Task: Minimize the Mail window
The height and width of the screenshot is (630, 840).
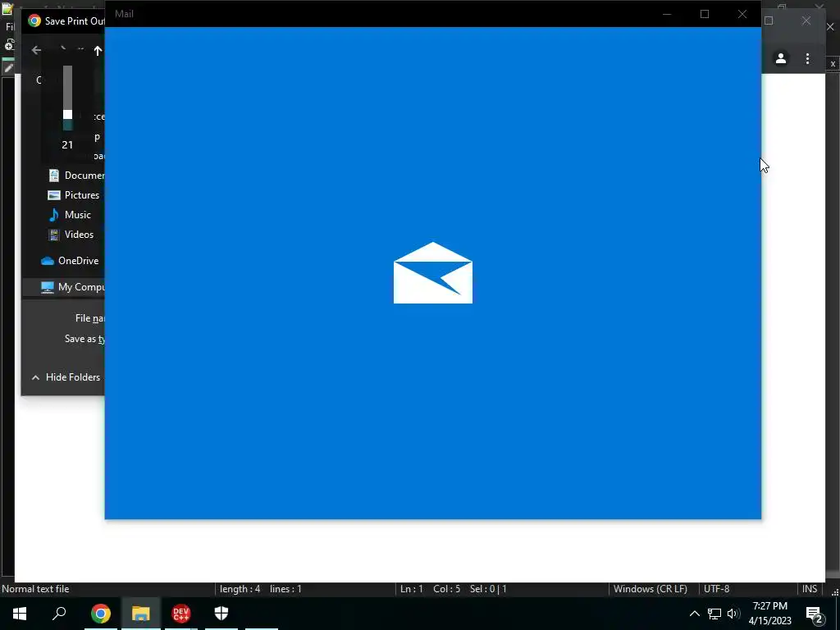Action: pos(667,14)
